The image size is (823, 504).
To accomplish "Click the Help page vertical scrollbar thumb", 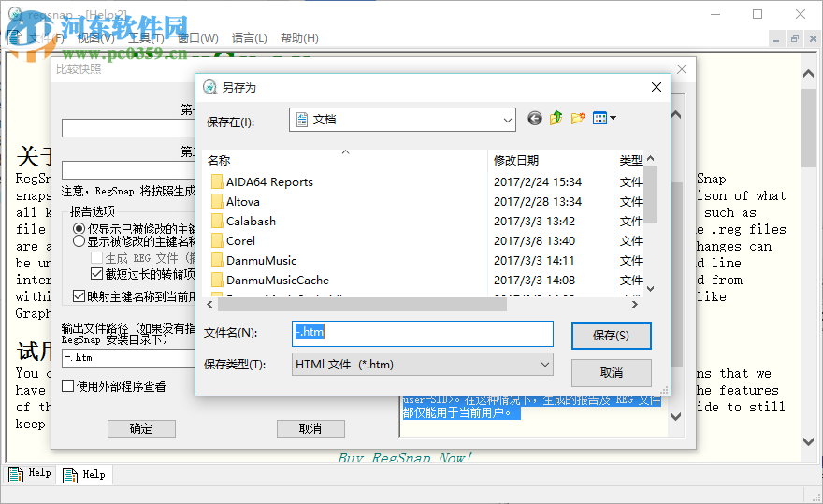I will 808,127.
